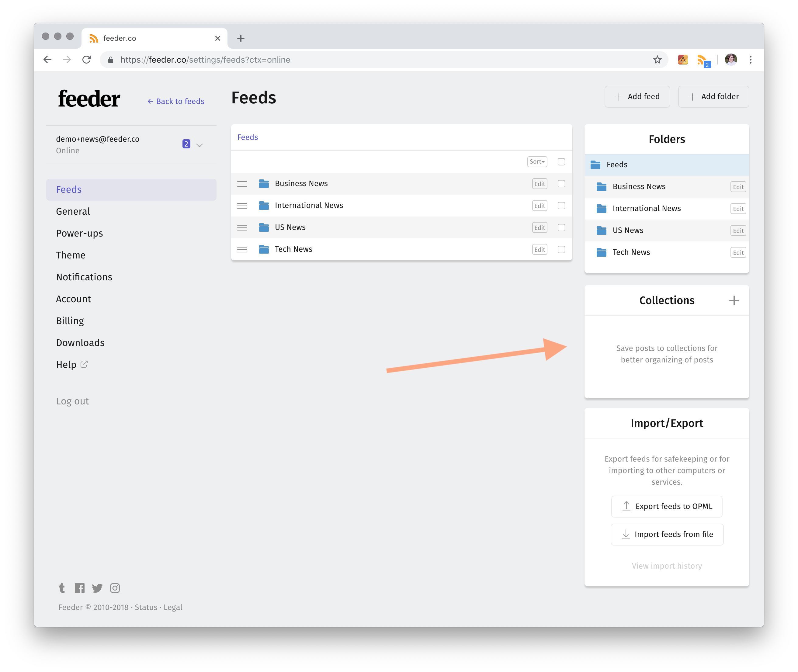Screen dimensions: 798x672
Task: Open the Sort dropdown
Action: pyautogui.click(x=537, y=162)
